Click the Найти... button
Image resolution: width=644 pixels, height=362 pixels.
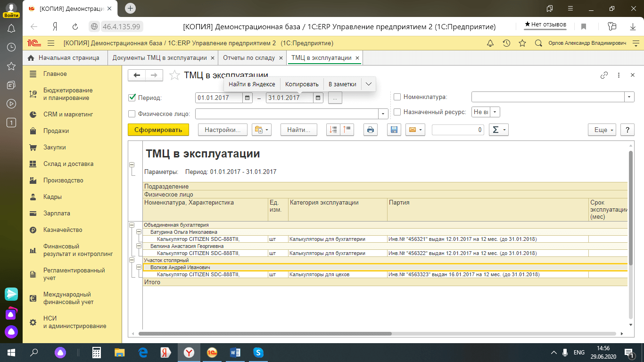pyautogui.click(x=299, y=130)
